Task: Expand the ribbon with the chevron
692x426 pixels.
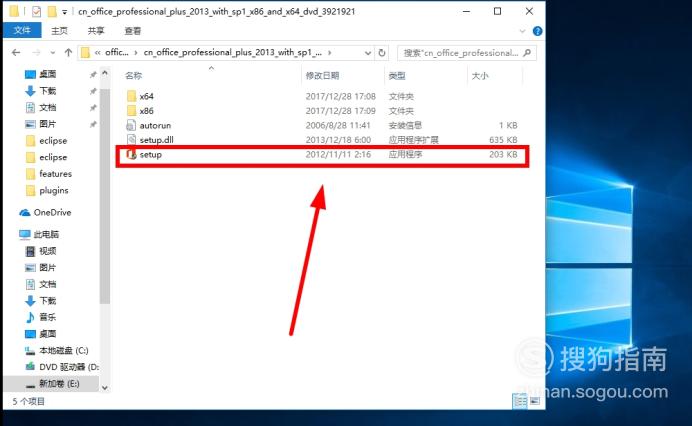Action: (x=523, y=31)
